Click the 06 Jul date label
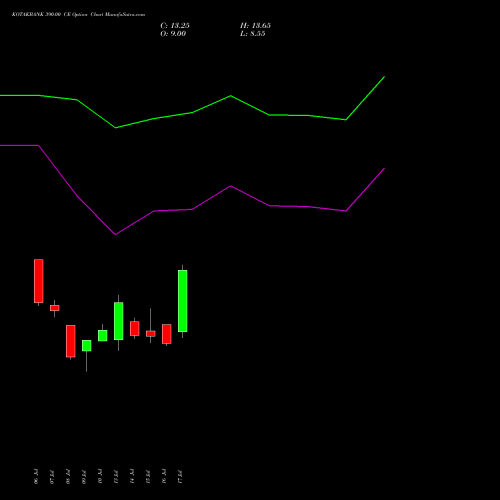Screen dimensions: 500x500 [x=36, y=476]
